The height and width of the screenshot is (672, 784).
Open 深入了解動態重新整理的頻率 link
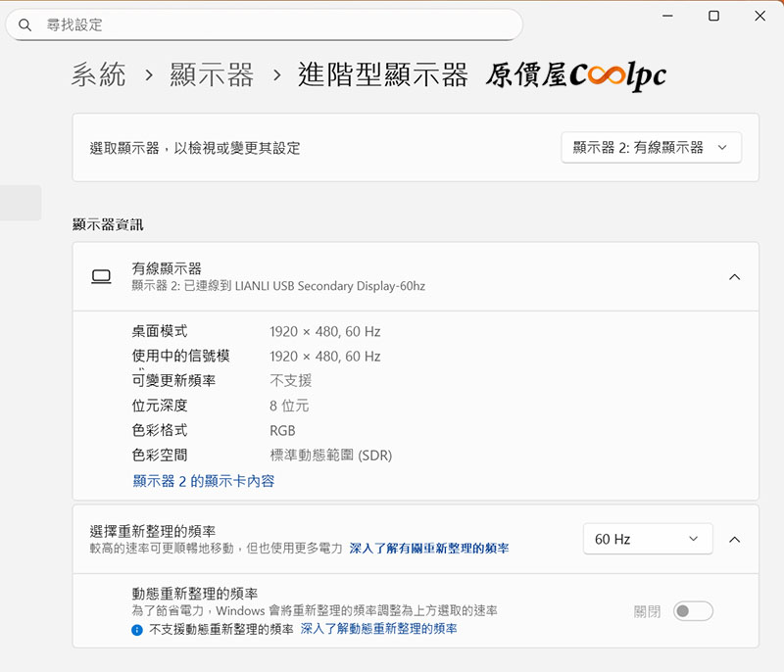pyautogui.click(x=378, y=629)
